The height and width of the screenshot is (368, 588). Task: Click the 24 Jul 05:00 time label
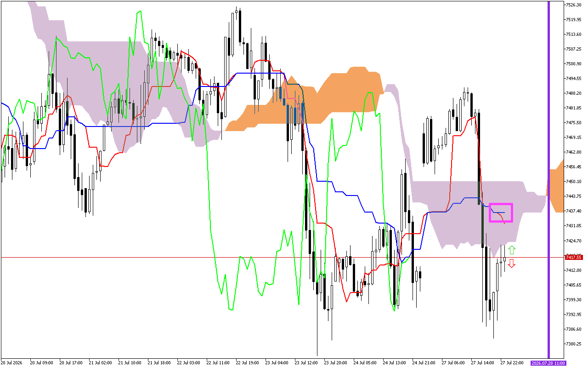tap(365, 363)
